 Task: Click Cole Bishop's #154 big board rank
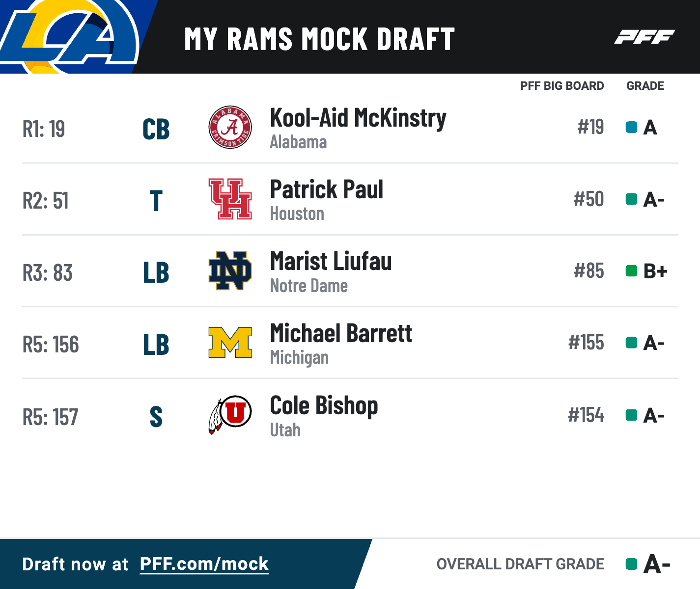coord(586,415)
